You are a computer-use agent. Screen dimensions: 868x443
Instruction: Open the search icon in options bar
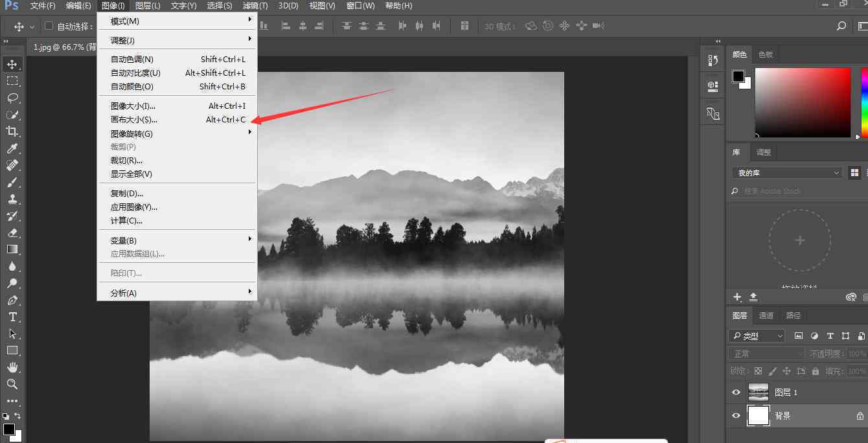coord(841,26)
